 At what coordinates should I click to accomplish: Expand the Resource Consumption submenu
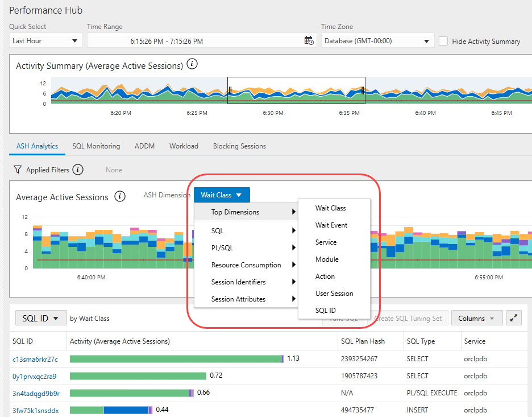tap(246, 265)
